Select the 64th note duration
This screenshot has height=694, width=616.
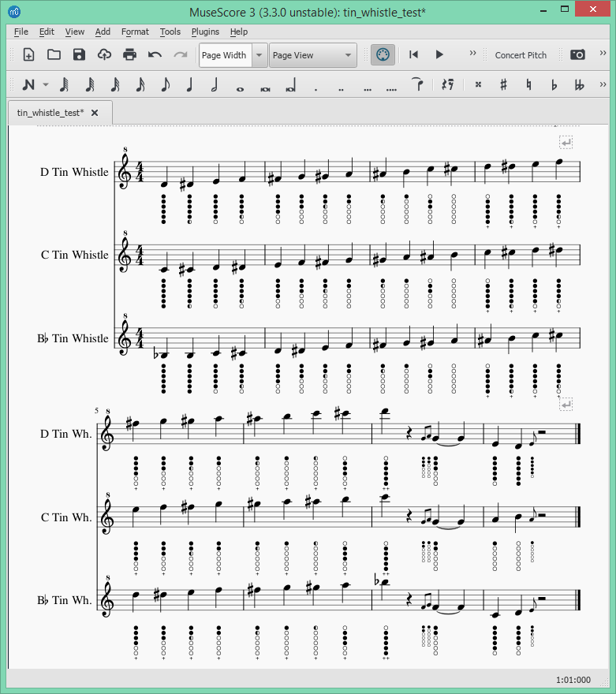[x=90, y=84]
